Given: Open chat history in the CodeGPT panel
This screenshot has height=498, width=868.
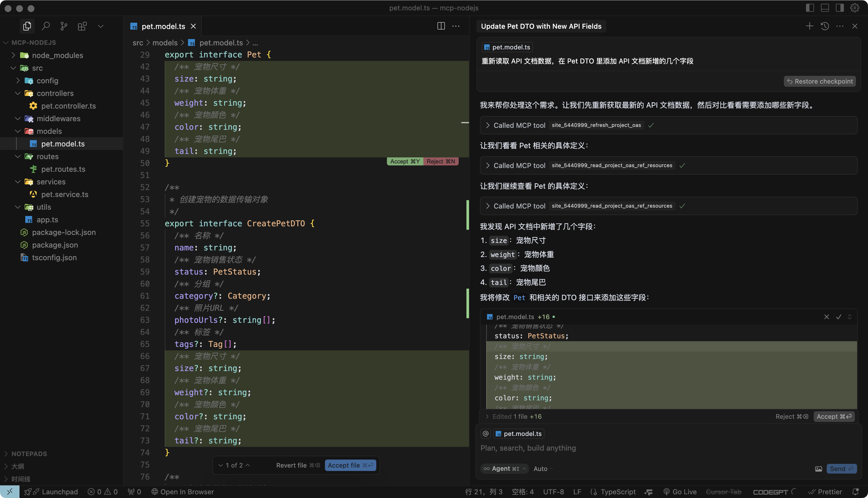Looking at the screenshot, I should [x=825, y=26].
